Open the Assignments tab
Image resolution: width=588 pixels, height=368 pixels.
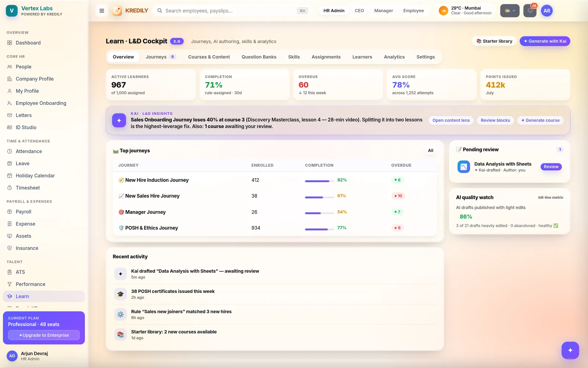coord(326,57)
